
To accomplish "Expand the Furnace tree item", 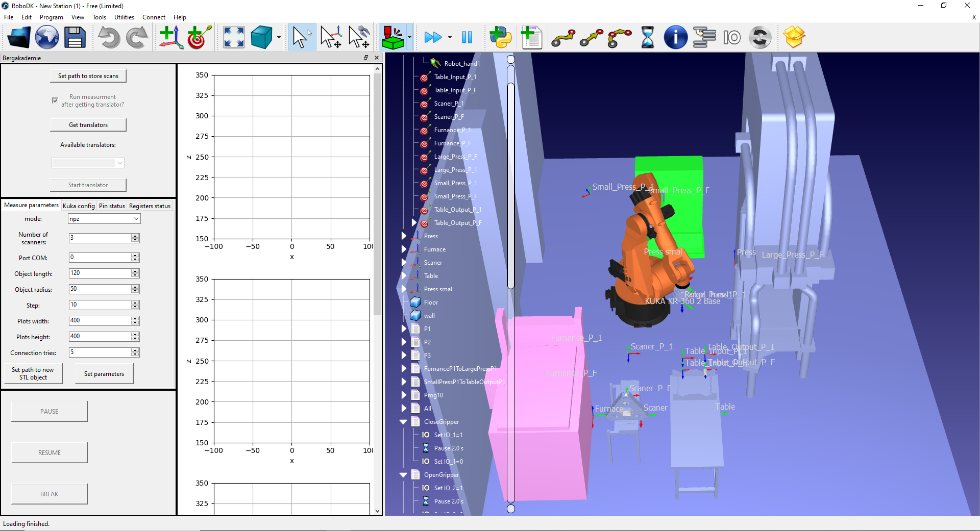I will (x=404, y=249).
